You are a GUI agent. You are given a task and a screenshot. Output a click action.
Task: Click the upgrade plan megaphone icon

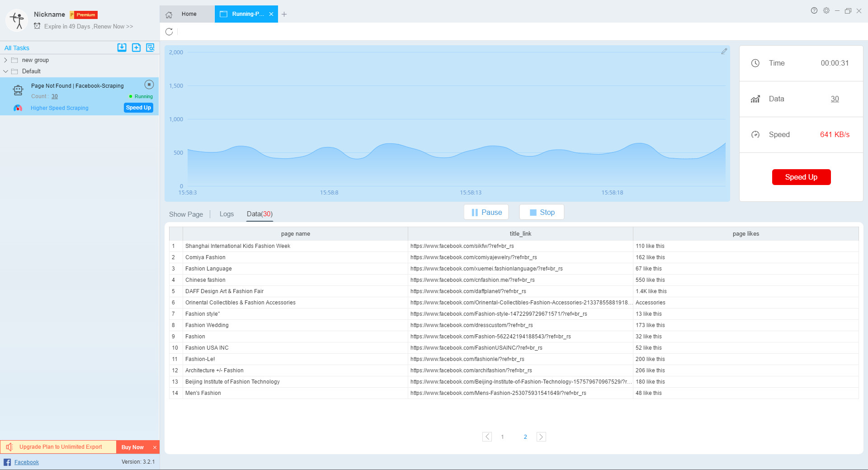coord(9,447)
